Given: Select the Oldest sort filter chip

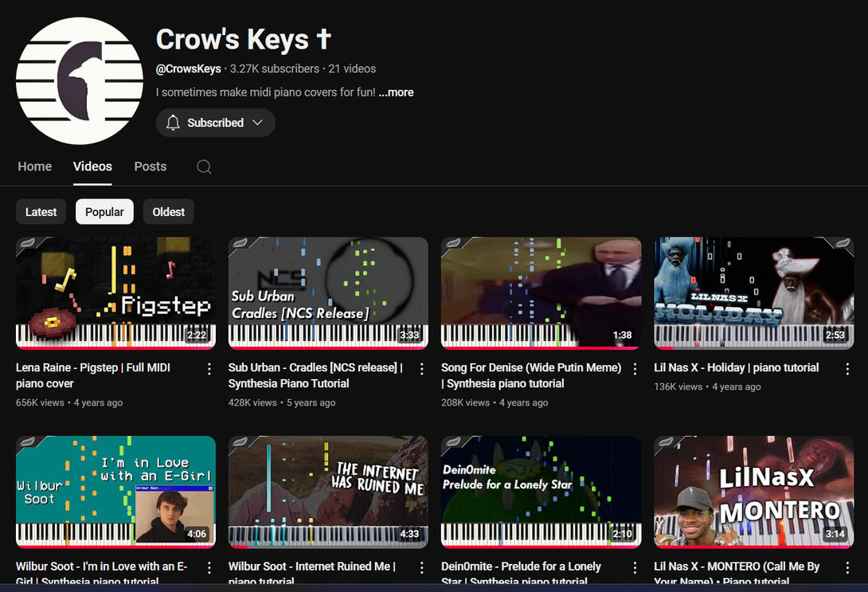Looking at the screenshot, I should pos(168,212).
